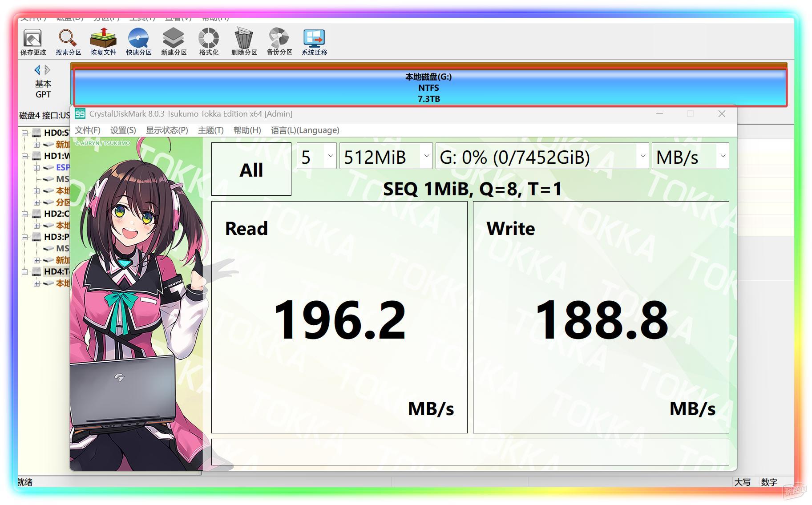Select the HD1 disk drive icon

pos(36,156)
